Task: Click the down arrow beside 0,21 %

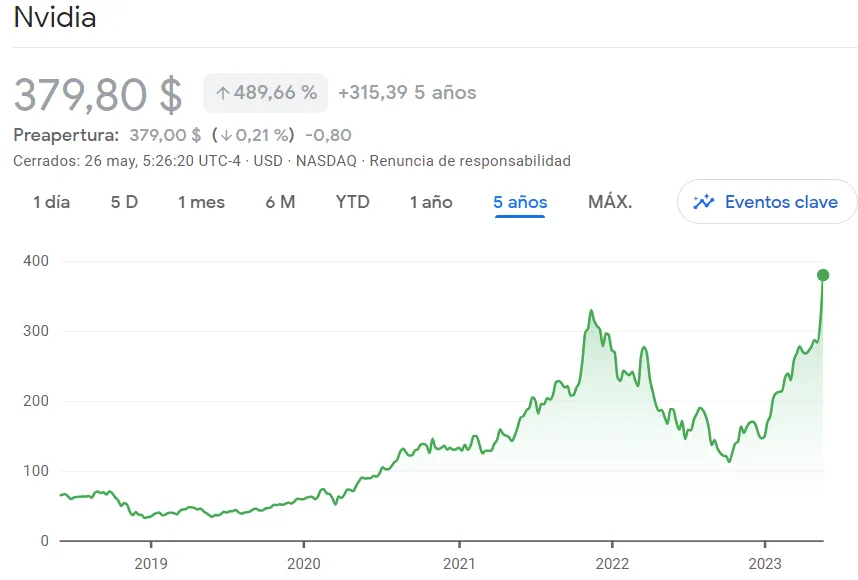Action: click(227, 135)
